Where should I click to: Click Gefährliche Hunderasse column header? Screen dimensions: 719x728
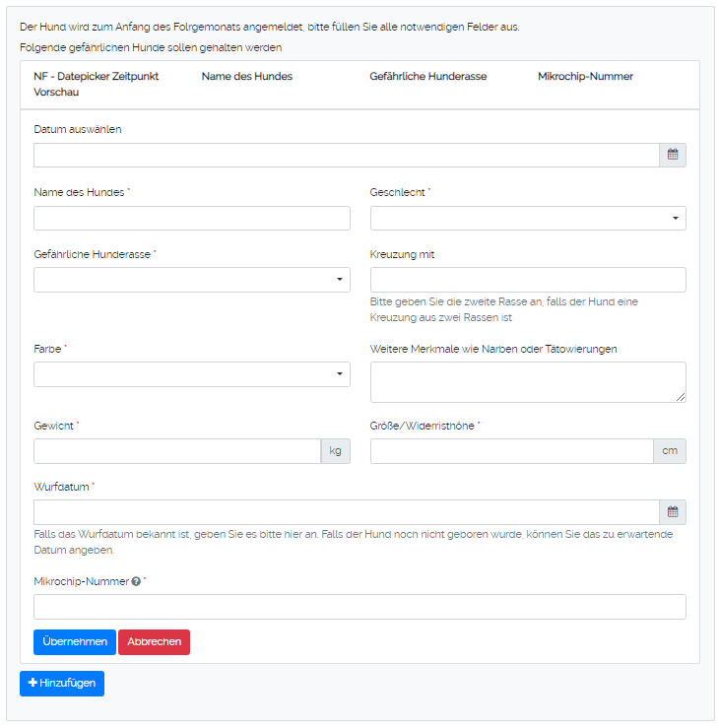pyautogui.click(x=427, y=76)
